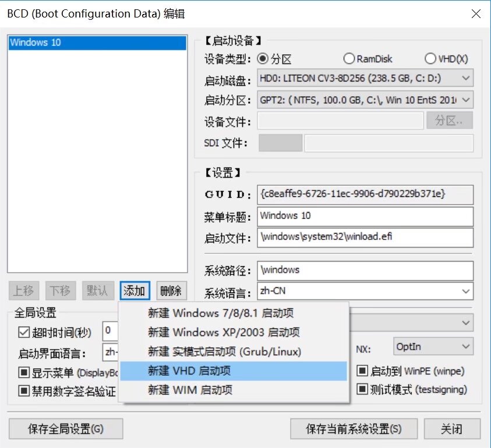
Task: Click the 启动文件 winload.efi input field
Action: (365, 238)
